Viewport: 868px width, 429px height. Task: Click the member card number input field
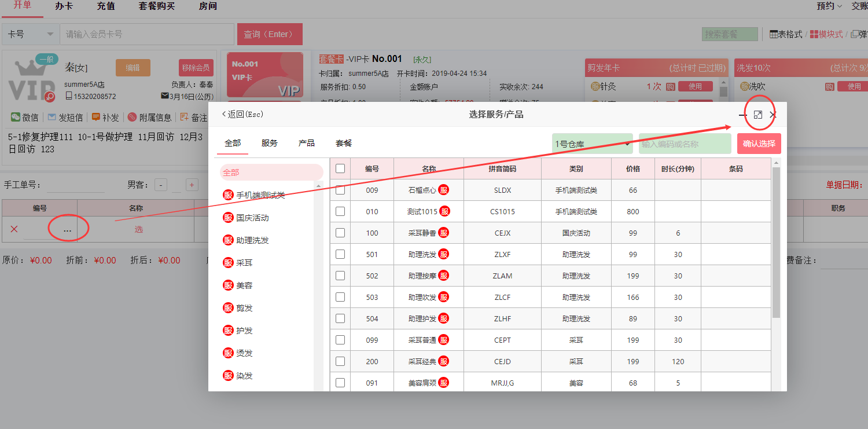point(147,34)
